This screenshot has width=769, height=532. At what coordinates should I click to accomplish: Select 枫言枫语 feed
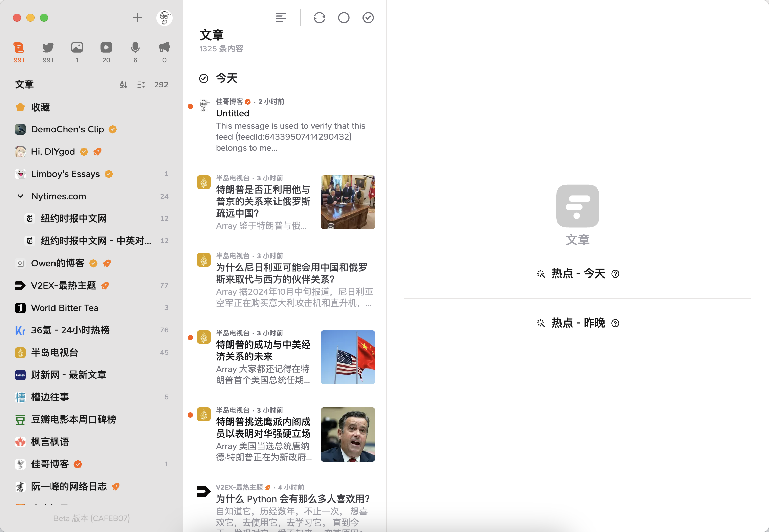point(91,442)
